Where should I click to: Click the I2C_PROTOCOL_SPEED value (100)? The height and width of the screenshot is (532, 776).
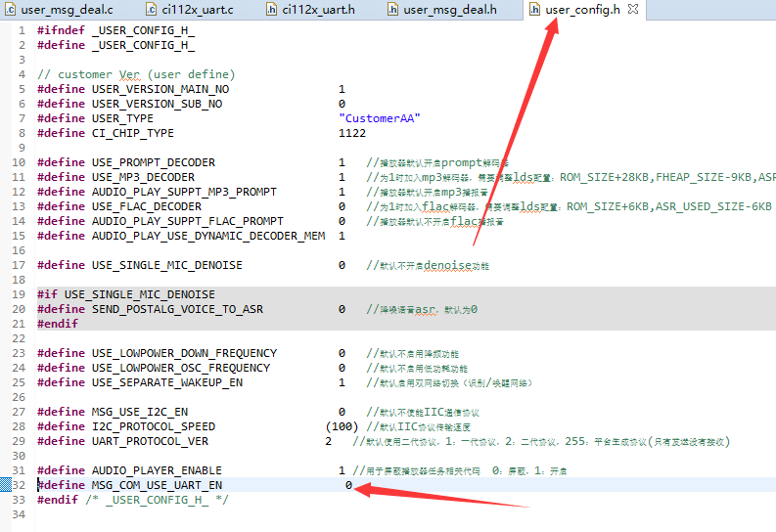tap(342, 426)
